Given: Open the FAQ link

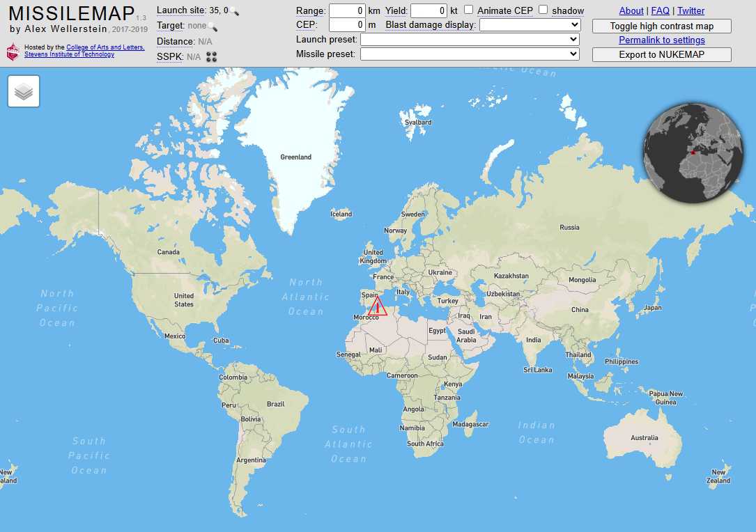Looking at the screenshot, I should [660, 10].
